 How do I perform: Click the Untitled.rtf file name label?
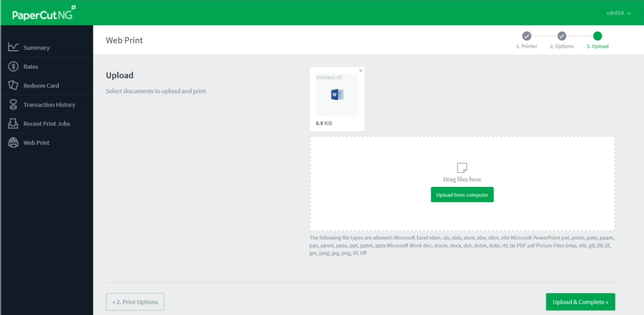coord(329,78)
